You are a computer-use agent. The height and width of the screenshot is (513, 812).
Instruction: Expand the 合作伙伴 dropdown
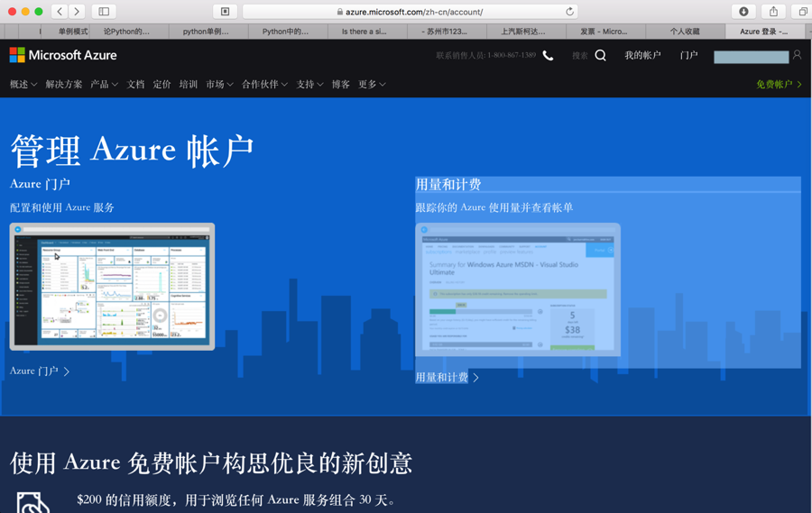pyautogui.click(x=264, y=85)
